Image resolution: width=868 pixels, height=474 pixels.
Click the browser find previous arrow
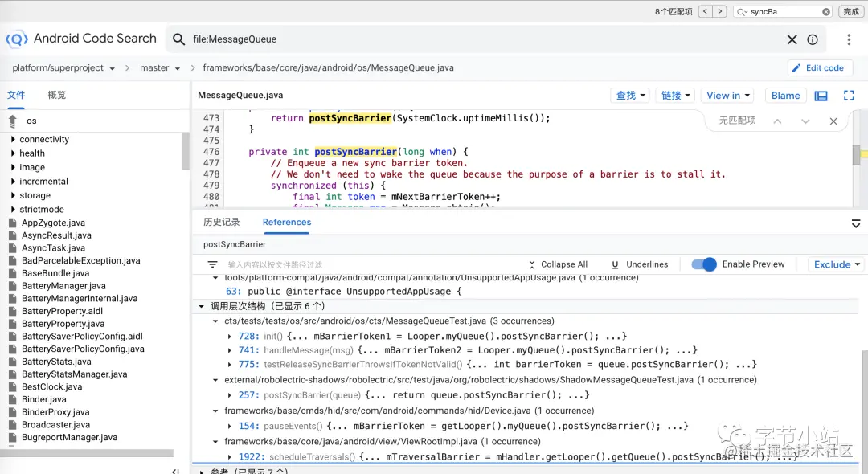click(706, 11)
